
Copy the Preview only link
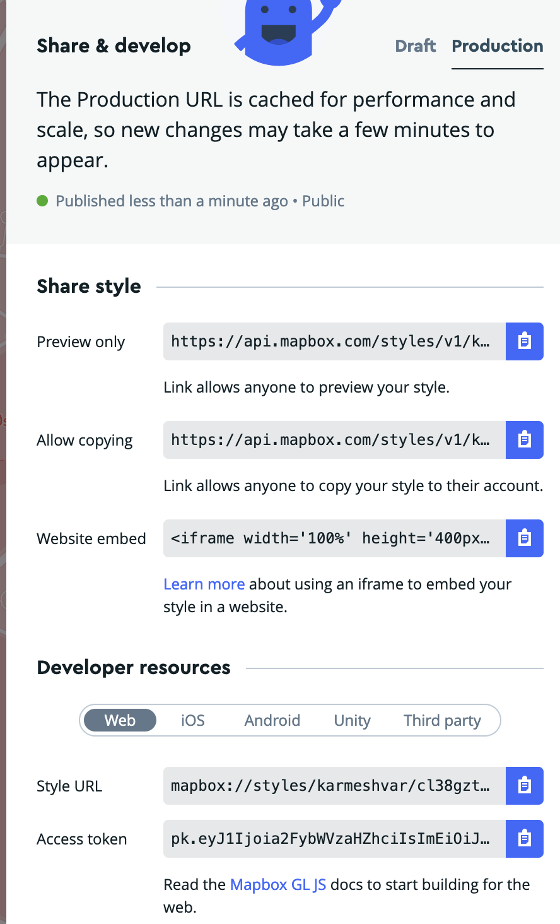pyautogui.click(x=525, y=341)
